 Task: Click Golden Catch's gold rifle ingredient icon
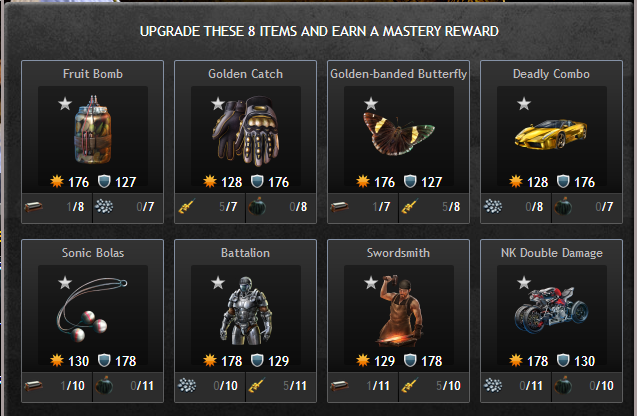(187, 207)
